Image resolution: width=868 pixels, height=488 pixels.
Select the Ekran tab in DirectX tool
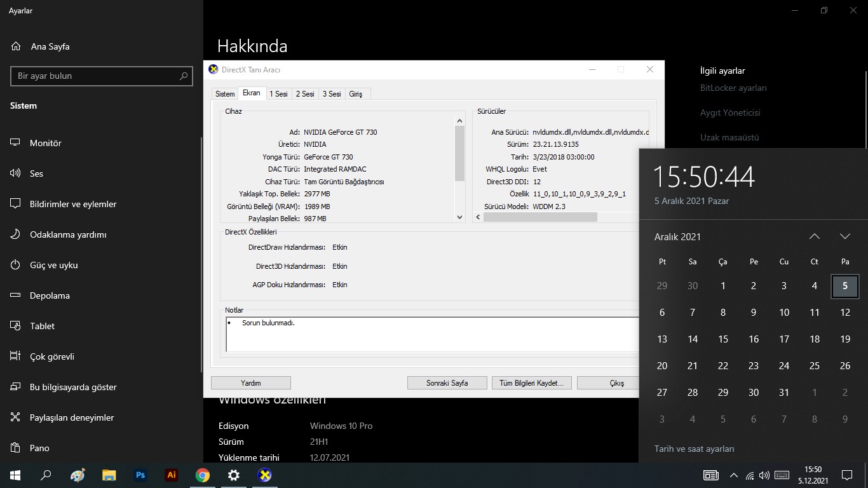[x=252, y=93]
